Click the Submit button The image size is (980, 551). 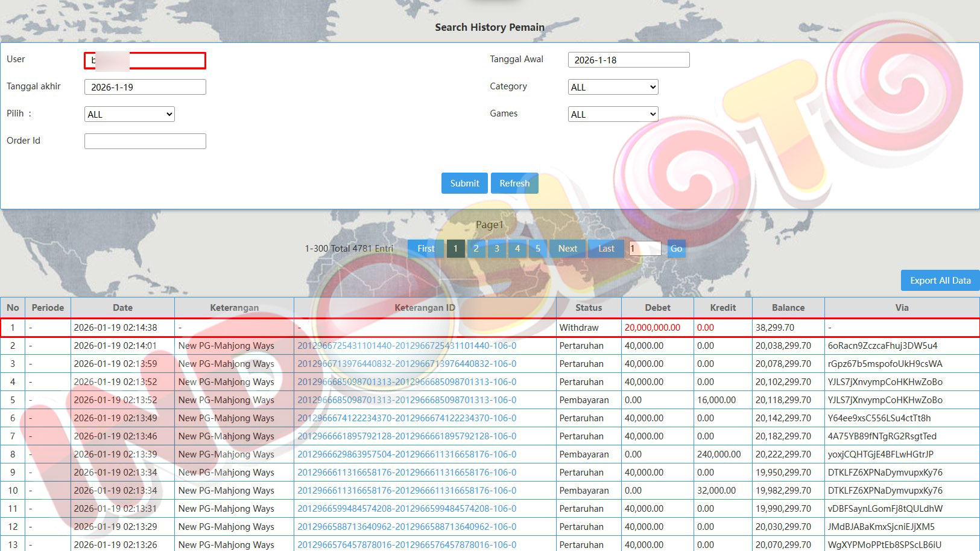[464, 183]
